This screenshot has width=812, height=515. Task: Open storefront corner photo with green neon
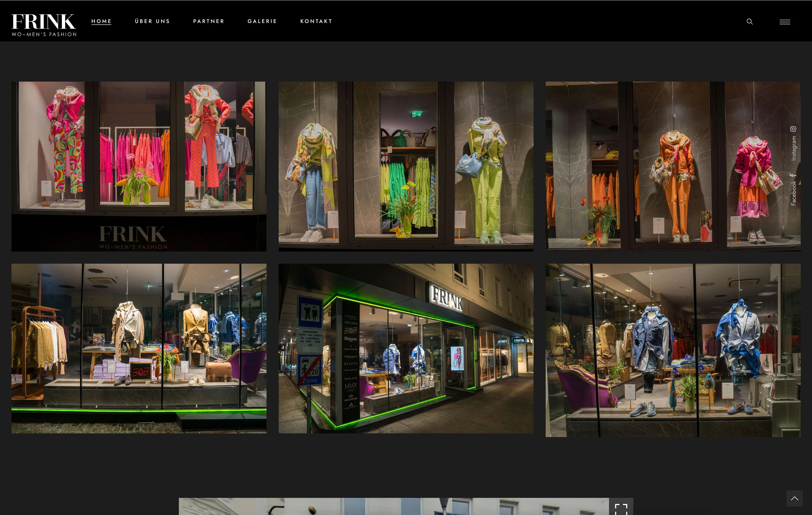click(406, 348)
